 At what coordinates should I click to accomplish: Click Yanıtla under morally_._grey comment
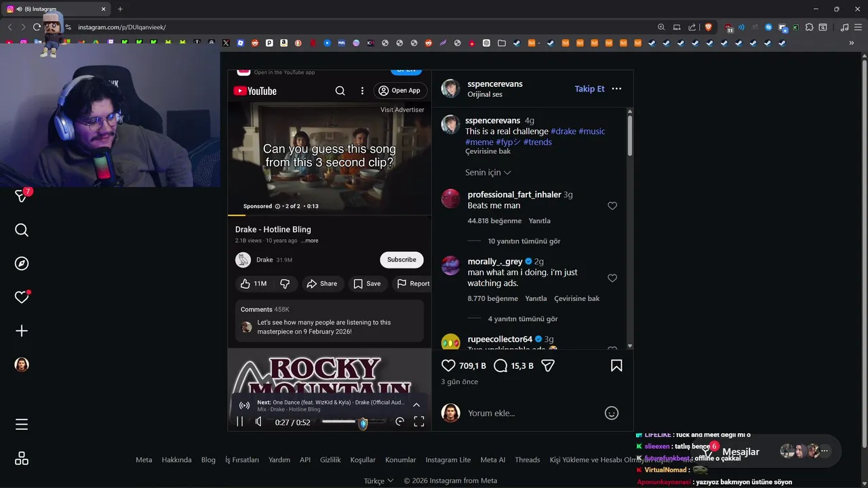(x=536, y=298)
